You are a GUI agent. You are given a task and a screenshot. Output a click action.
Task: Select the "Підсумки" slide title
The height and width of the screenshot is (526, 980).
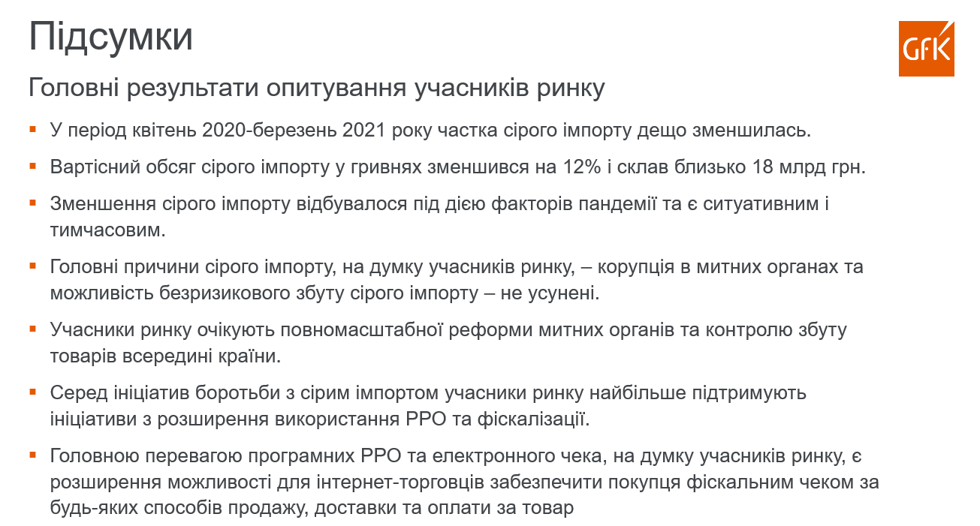(110, 38)
